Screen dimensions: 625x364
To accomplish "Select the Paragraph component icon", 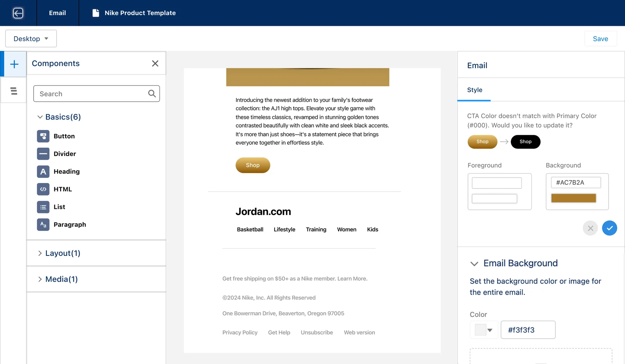I will pyautogui.click(x=43, y=224).
